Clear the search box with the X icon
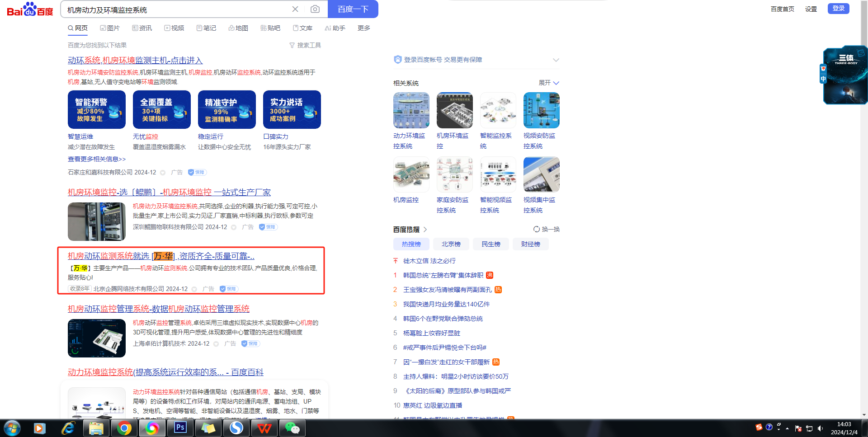 pos(295,9)
